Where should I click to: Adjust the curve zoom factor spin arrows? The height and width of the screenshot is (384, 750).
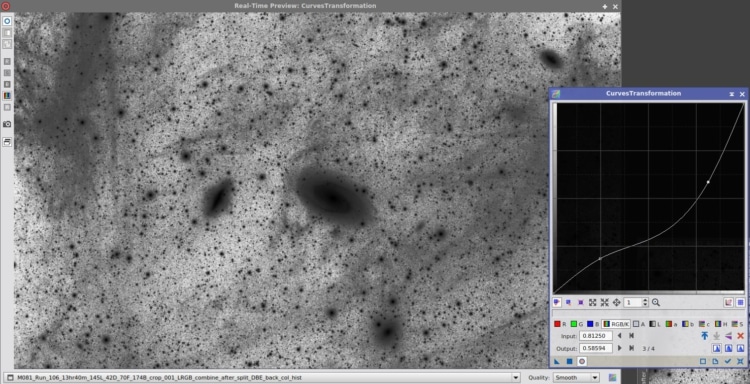point(645,302)
